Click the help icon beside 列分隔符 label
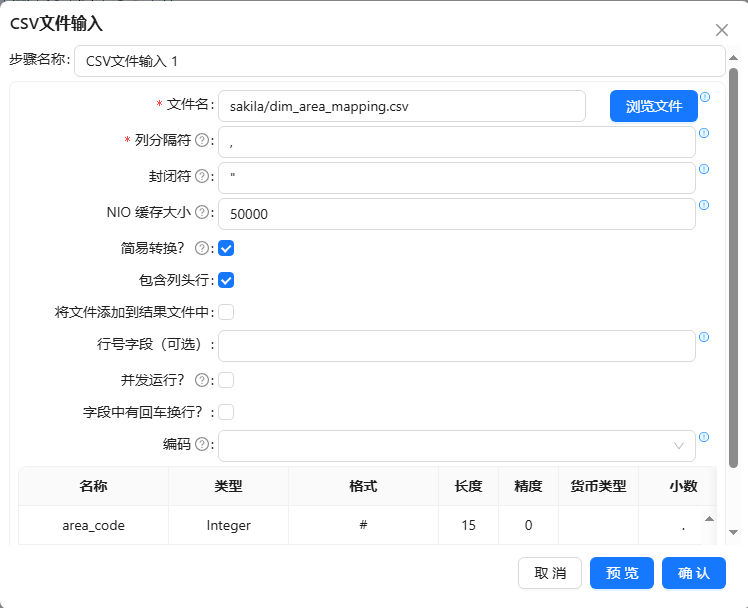This screenshot has height=608, width=748. coord(201,141)
